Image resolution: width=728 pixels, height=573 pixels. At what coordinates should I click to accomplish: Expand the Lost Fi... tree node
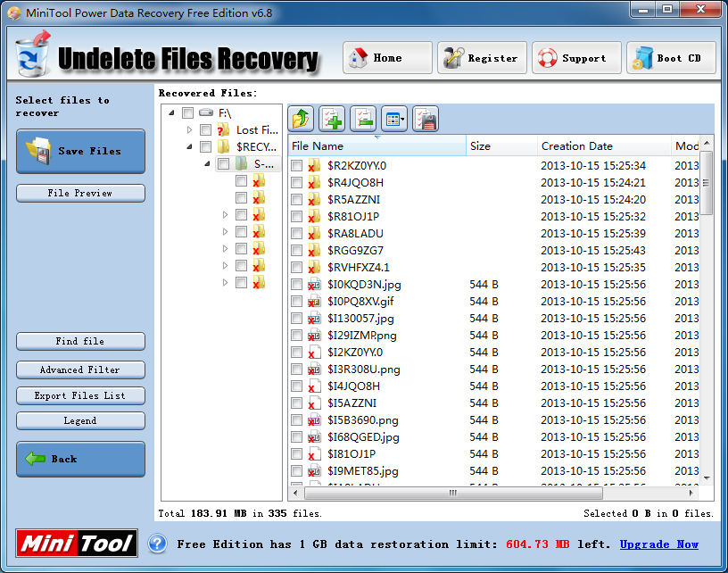point(189,130)
